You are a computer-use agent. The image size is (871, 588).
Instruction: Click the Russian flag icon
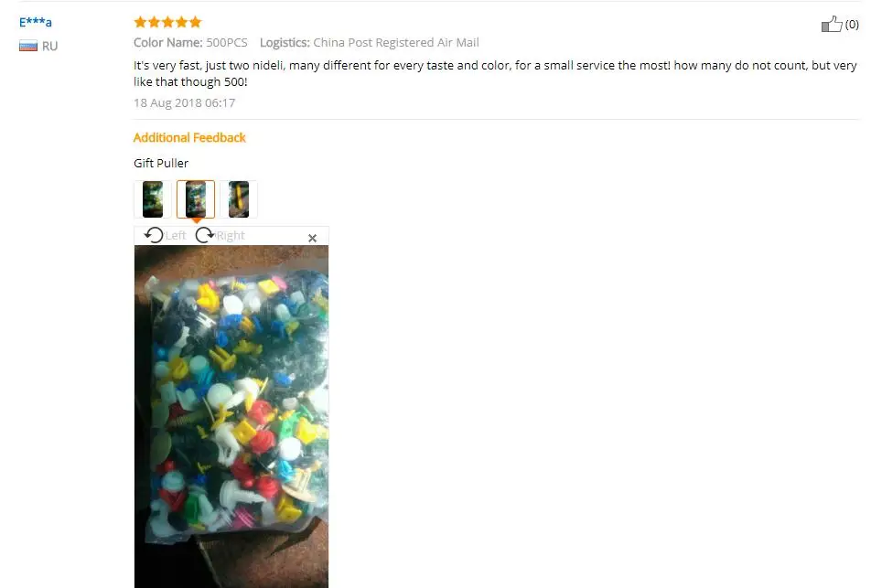tap(28, 46)
